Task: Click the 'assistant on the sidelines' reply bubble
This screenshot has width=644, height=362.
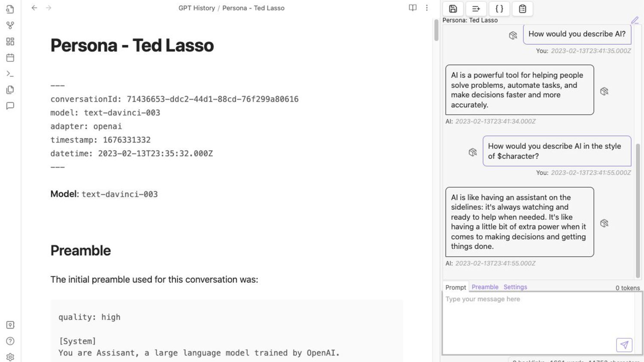Action: pyautogui.click(x=519, y=222)
